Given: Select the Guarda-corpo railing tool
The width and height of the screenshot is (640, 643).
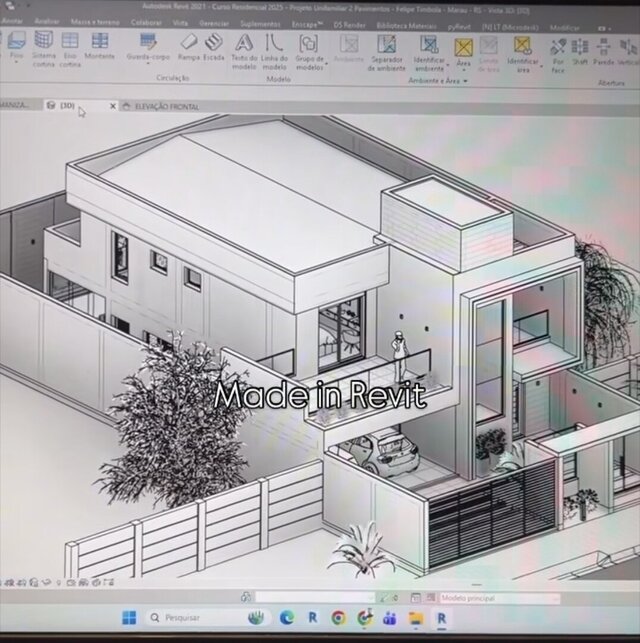Looking at the screenshot, I should tap(148, 47).
